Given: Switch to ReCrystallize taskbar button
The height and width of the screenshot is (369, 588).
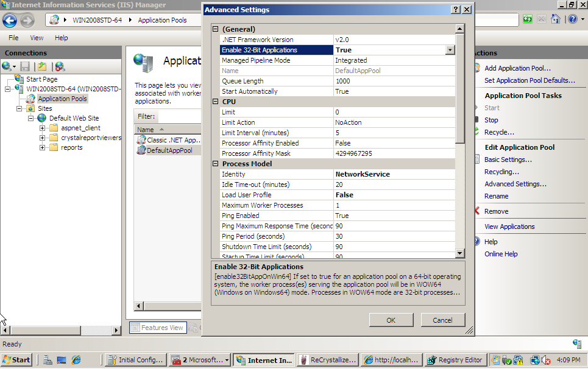Looking at the screenshot, I should [328, 360].
